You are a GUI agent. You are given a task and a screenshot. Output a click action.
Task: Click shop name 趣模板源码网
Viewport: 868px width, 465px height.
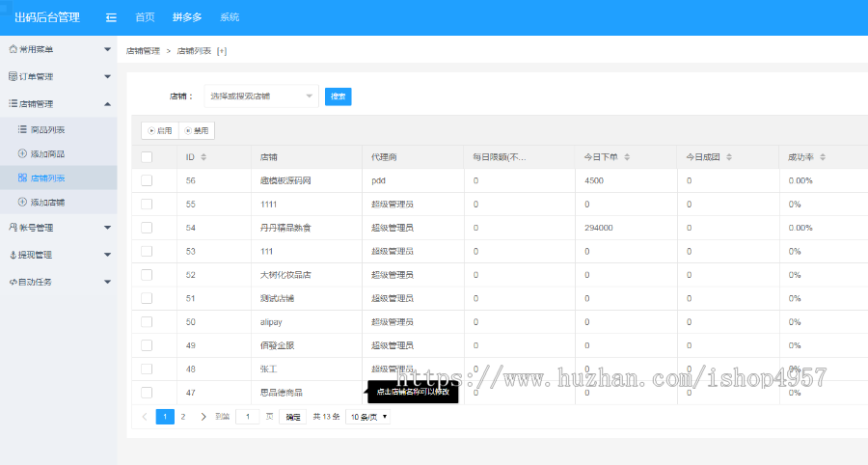coord(285,180)
